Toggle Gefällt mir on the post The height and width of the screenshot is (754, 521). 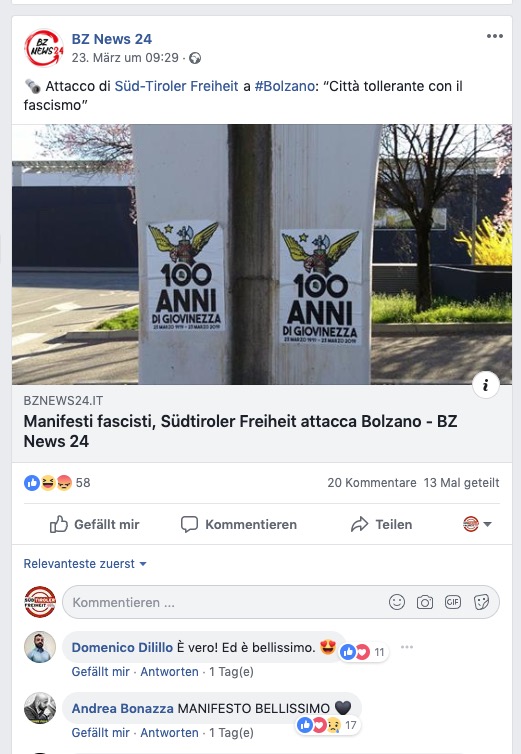(95, 524)
